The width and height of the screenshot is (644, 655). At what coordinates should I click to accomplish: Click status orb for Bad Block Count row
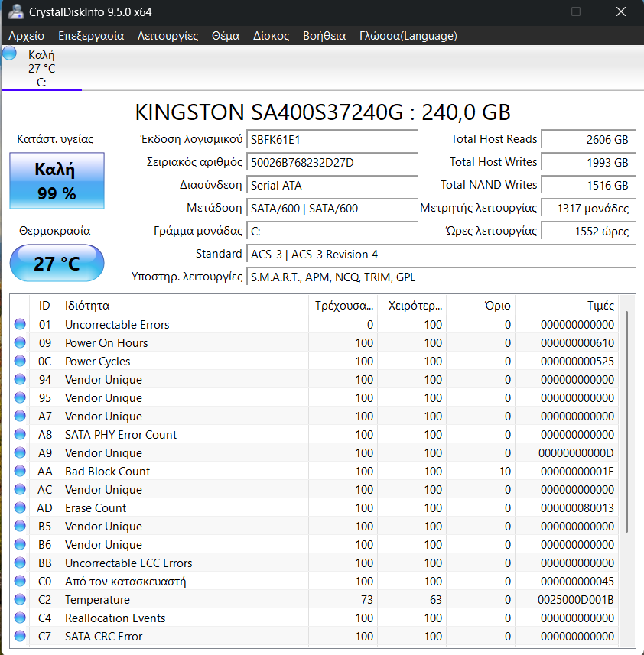coord(20,472)
